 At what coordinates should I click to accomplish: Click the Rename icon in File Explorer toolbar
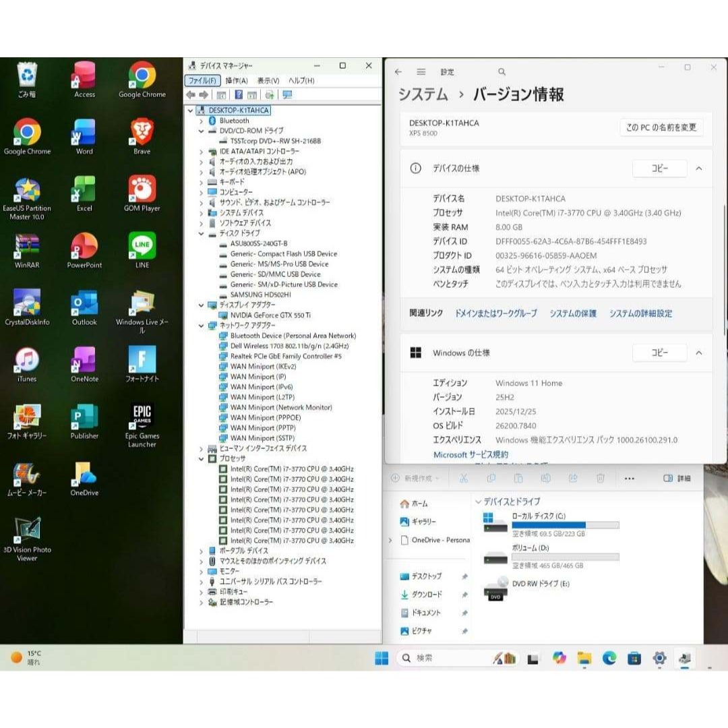545,479
